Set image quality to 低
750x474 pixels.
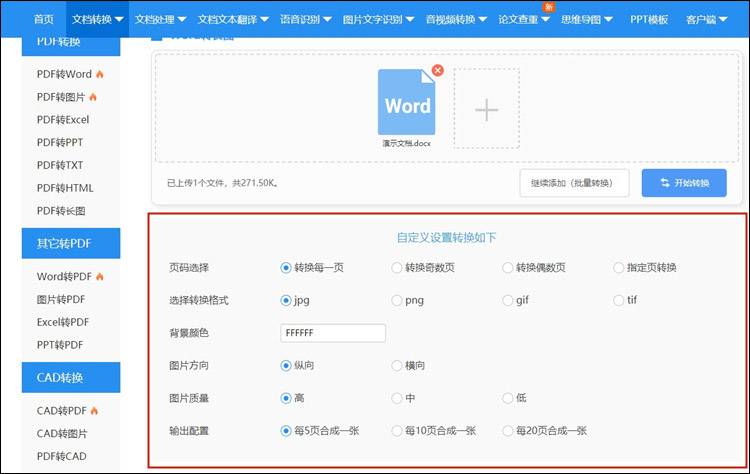[507, 398]
